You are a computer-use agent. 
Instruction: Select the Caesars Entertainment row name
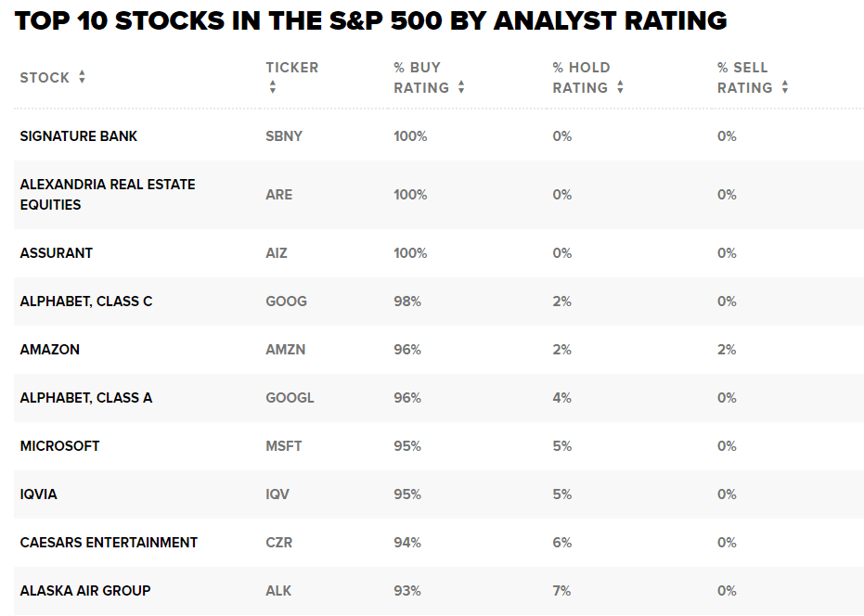(109, 543)
